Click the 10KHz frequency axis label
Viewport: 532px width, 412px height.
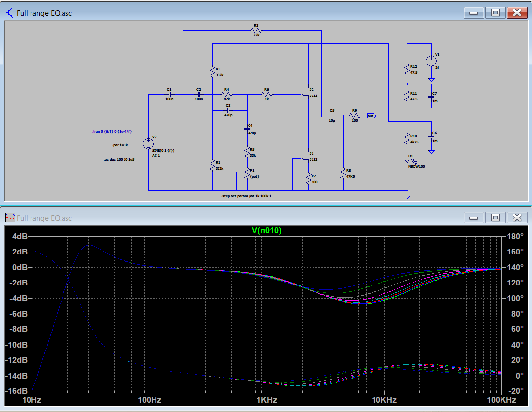(x=384, y=400)
